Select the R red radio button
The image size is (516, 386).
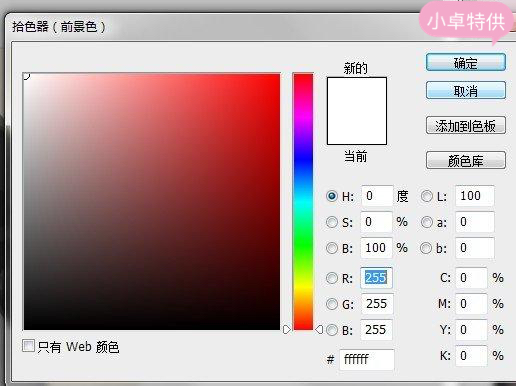(332, 278)
